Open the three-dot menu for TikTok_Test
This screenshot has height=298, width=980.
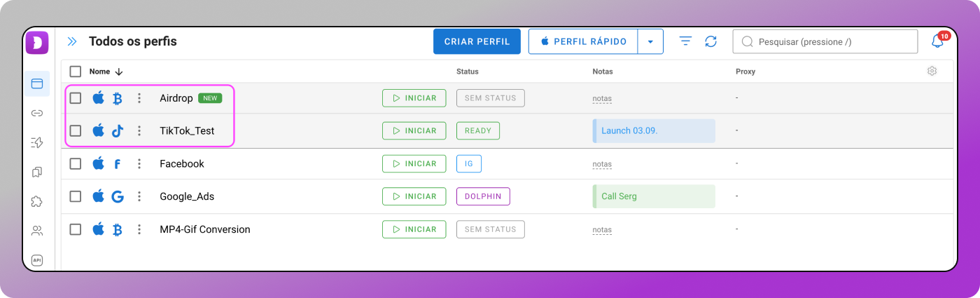(x=139, y=130)
